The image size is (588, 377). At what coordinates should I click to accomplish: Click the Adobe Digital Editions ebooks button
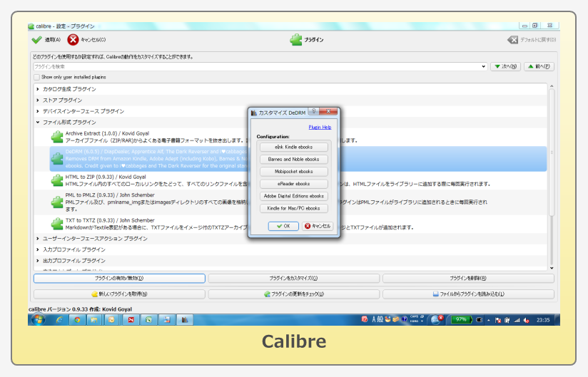pyautogui.click(x=293, y=196)
